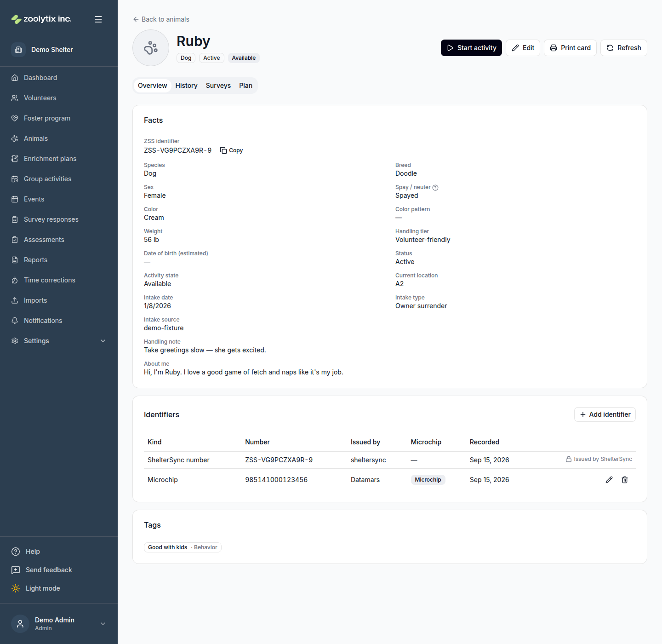Open Time corrections page
Screen dimensions: 662x644
[59, 280]
